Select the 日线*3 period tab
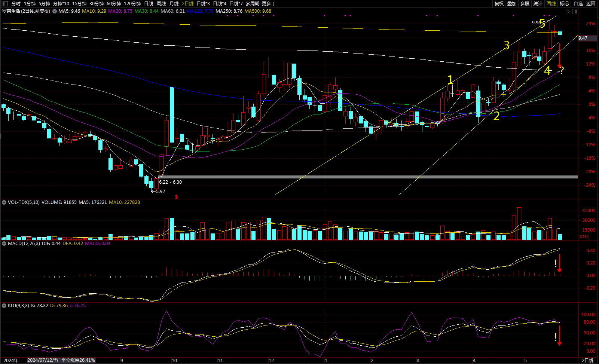The height and width of the screenshot is (364, 599). [203, 3]
